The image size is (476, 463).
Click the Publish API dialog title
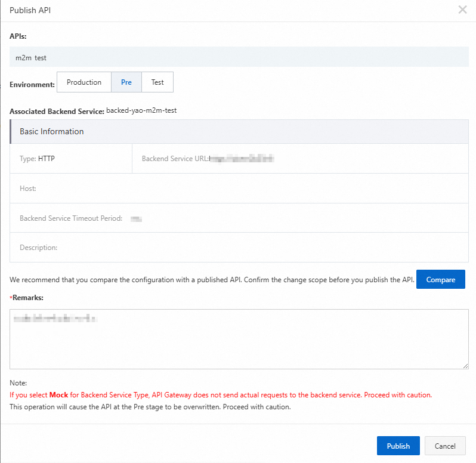coord(30,10)
